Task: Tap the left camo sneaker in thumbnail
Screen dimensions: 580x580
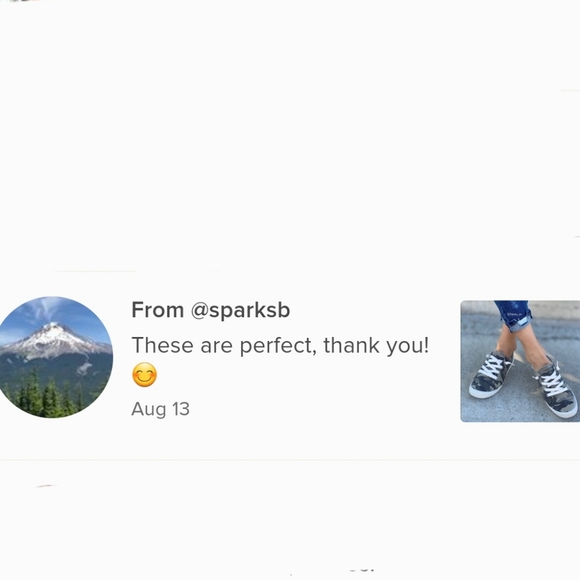Action: (x=491, y=374)
